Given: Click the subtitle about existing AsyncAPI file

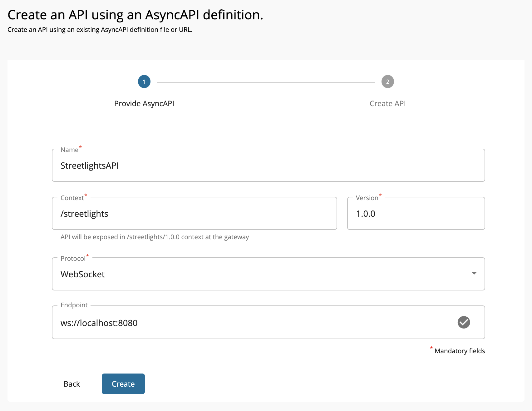Looking at the screenshot, I should [100, 30].
